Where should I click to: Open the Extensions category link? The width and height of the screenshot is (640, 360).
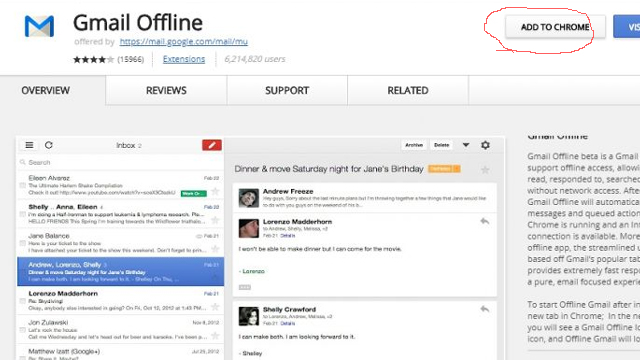(x=184, y=59)
